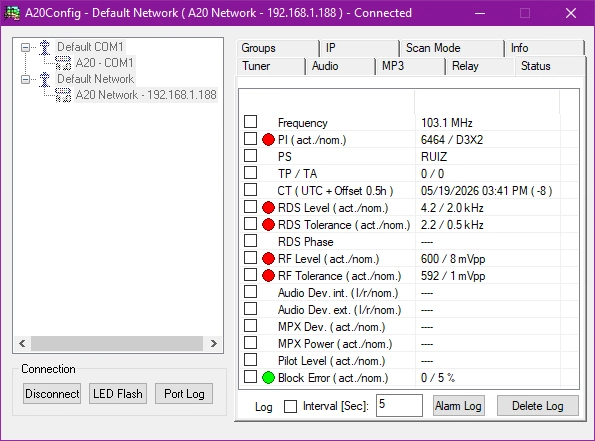The width and height of the screenshot is (595, 441).
Task: Click the Interval seconds input field
Action: click(399, 405)
